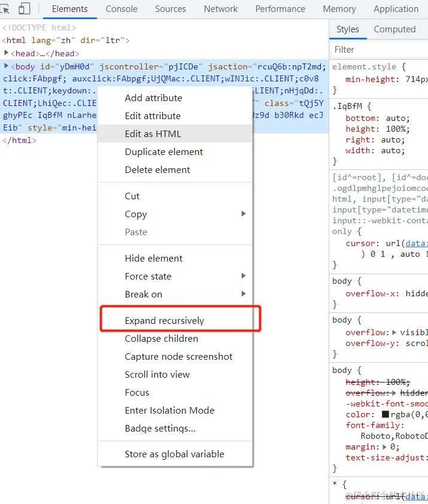Viewport: 428px width, 504px height.
Task: Open the cursor url data link
Action: click(417, 244)
